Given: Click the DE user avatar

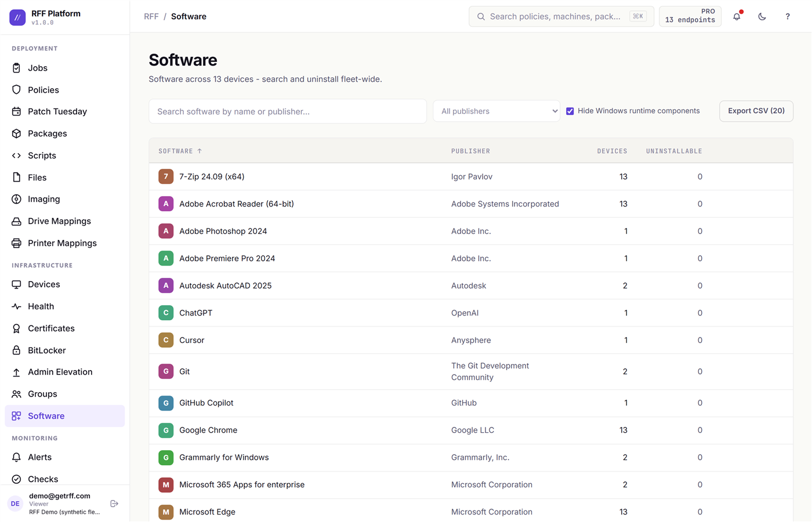Looking at the screenshot, I should coord(15,503).
